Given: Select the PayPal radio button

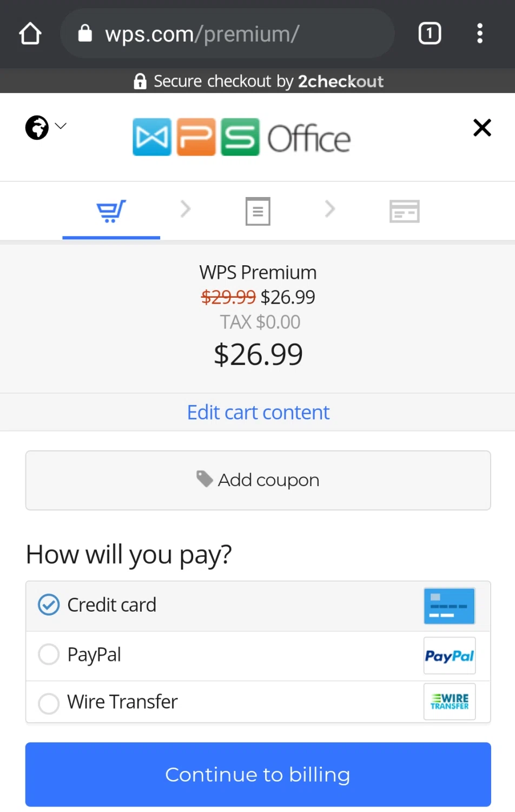Looking at the screenshot, I should (x=49, y=654).
